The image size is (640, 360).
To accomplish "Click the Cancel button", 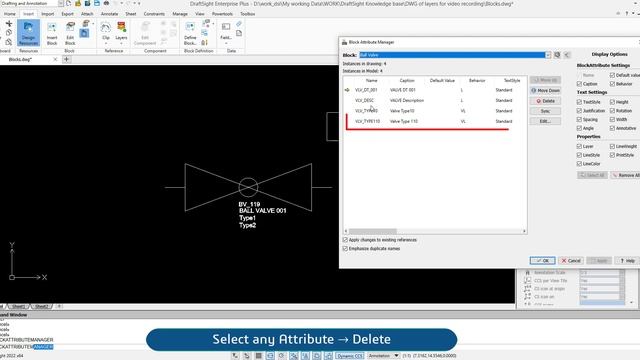I will coord(571,260).
